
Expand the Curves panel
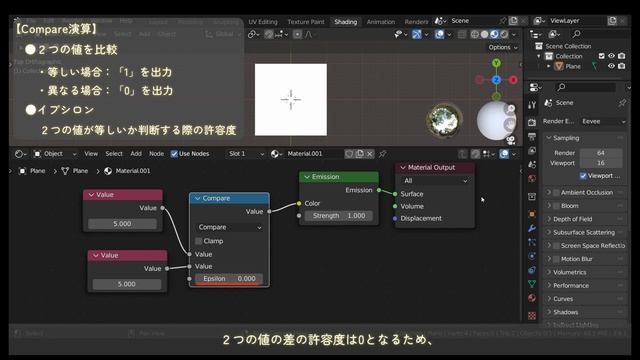[x=562, y=299]
